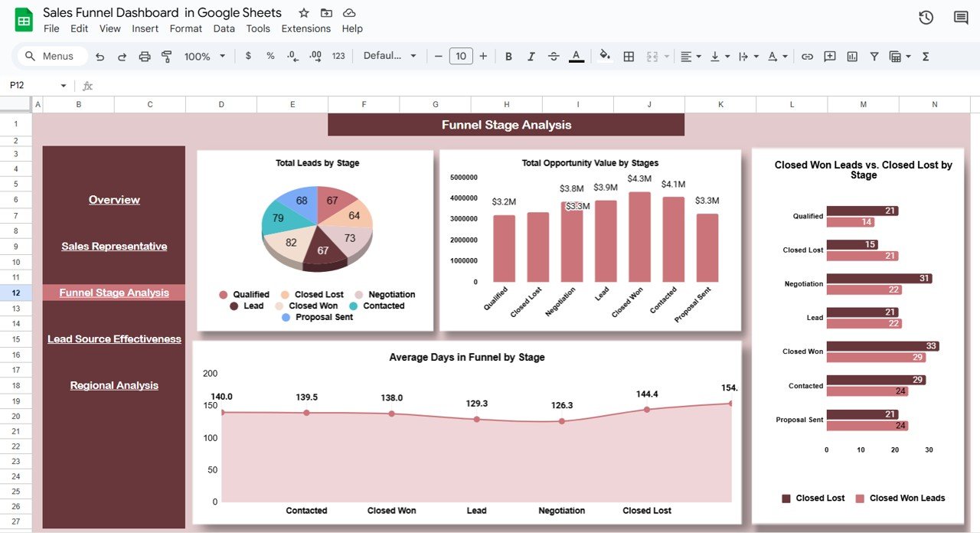Open the zoom 100% dropdown
Screen dimensions: 980x533
pyautogui.click(x=205, y=57)
